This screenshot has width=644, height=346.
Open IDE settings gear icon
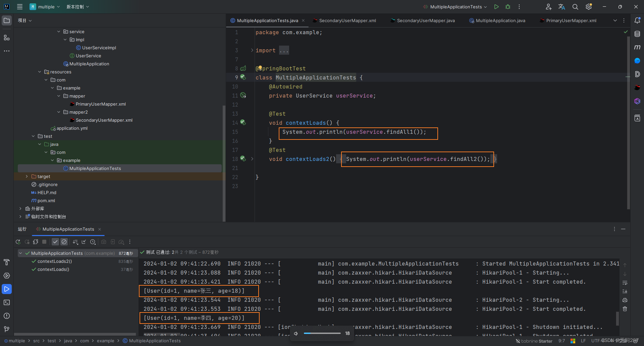point(589,7)
